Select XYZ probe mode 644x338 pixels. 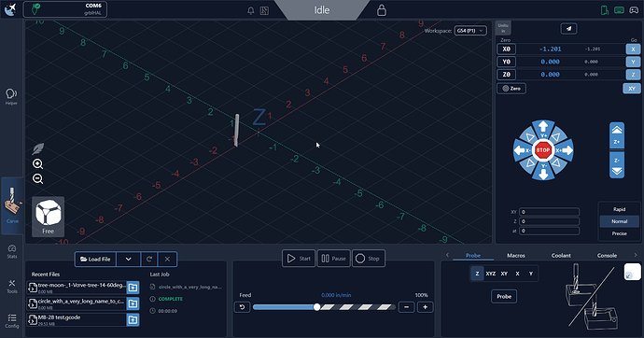(490, 274)
